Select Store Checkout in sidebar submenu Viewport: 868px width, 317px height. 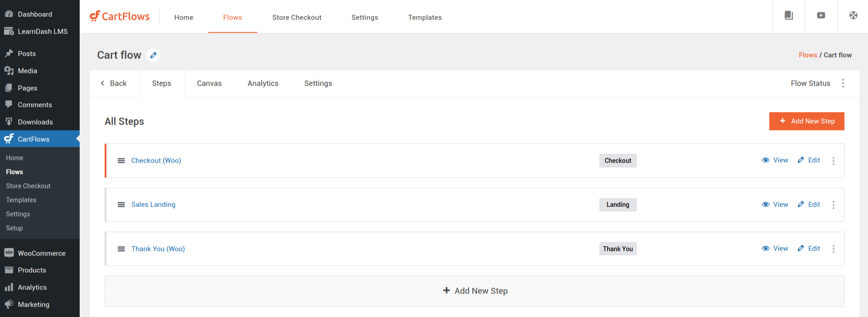(x=28, y=186)
